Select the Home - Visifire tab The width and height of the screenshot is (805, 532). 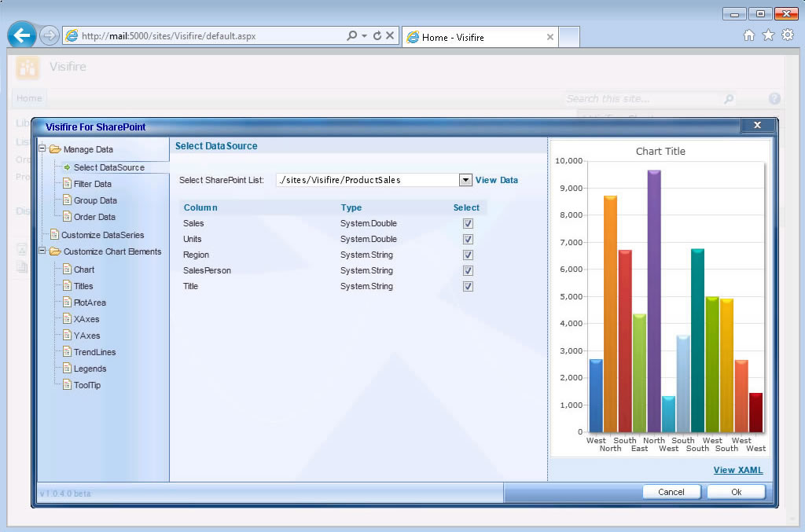(x=480, y=37)
